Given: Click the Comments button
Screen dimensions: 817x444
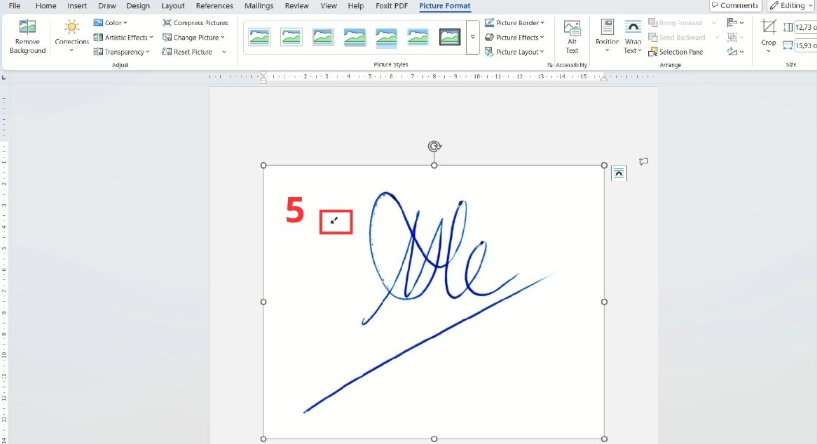Looking at the screenshot, I should (734, 6).
